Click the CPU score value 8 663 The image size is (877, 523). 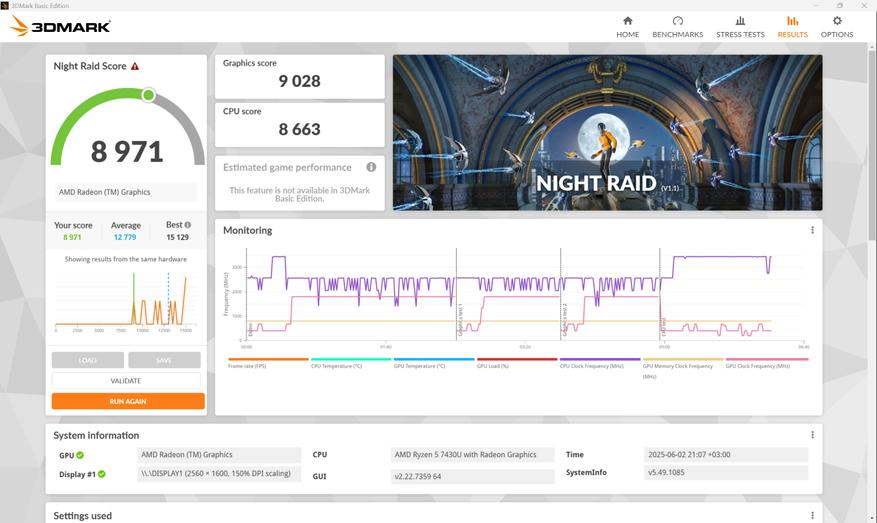(299, 129)
